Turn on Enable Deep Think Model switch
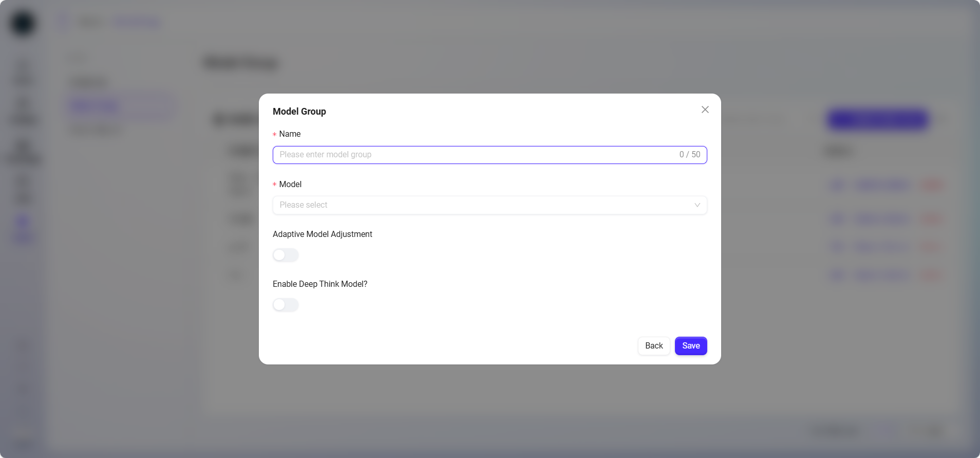The width and height of the screenshot is (980, 458). [286, 305]
